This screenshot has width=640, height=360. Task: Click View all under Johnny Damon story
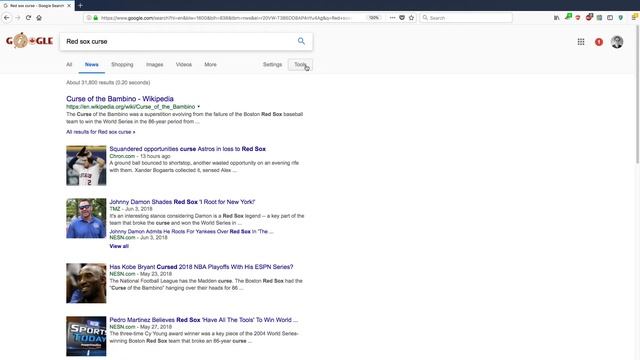[119, 246]
